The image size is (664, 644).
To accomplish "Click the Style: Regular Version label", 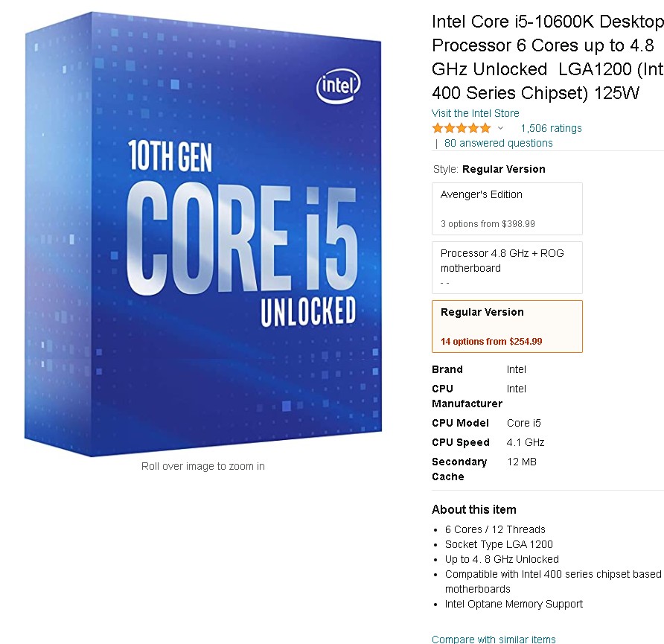I will click(488, 169).
